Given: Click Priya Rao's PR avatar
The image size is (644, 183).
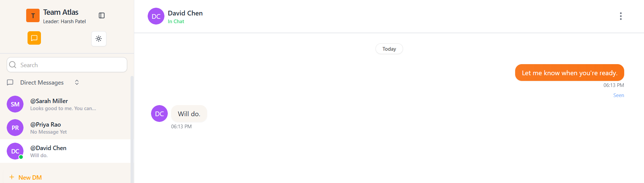Looking at the screenshot, I should point(15,128).
